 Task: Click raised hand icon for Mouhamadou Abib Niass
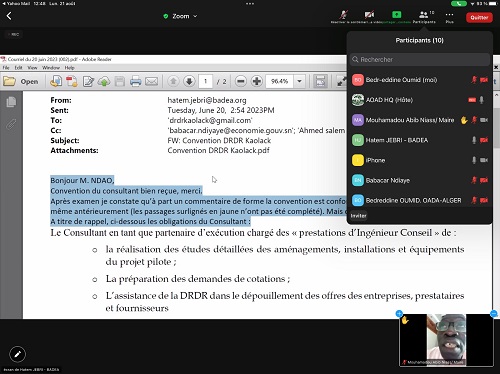464,120
